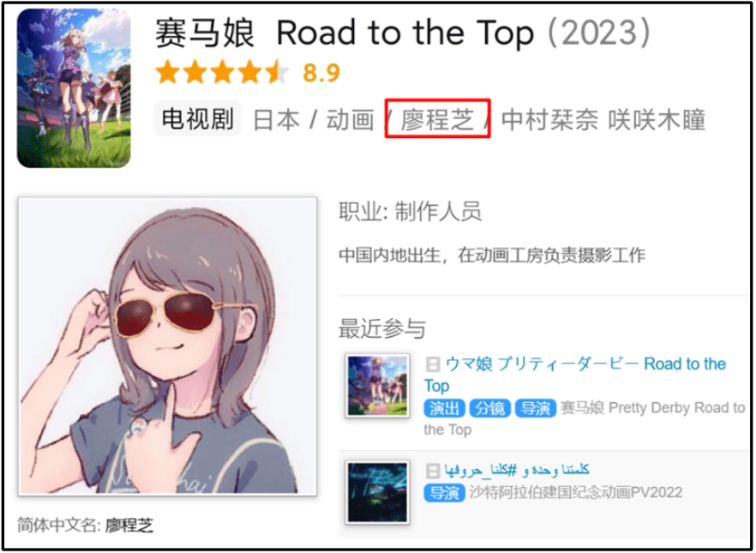Click the 电视剧 category tag
The height and width of the screenshot is (553, 756).
click(198, 118)
